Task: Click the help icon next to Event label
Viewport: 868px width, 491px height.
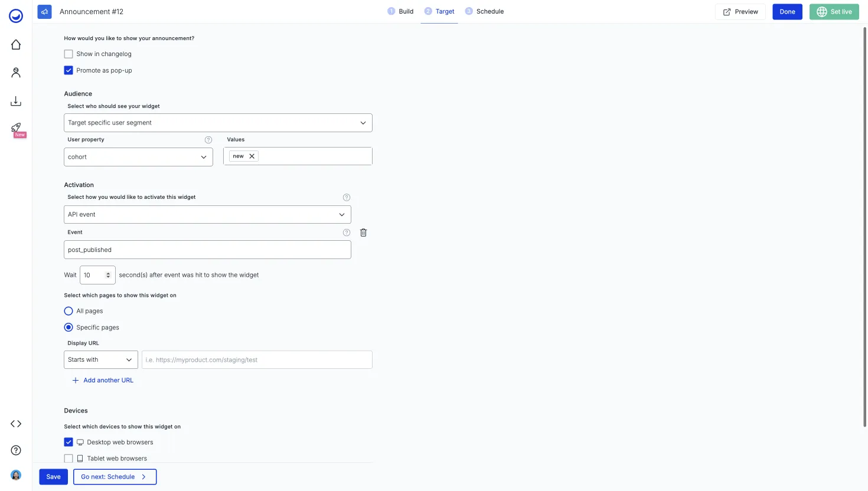Action: tap(347, 232)
